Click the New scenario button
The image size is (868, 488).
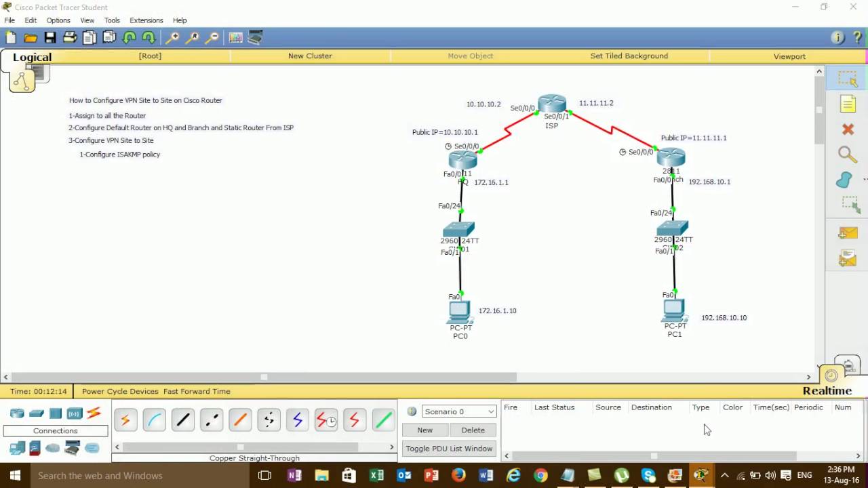tap(425, 430)
